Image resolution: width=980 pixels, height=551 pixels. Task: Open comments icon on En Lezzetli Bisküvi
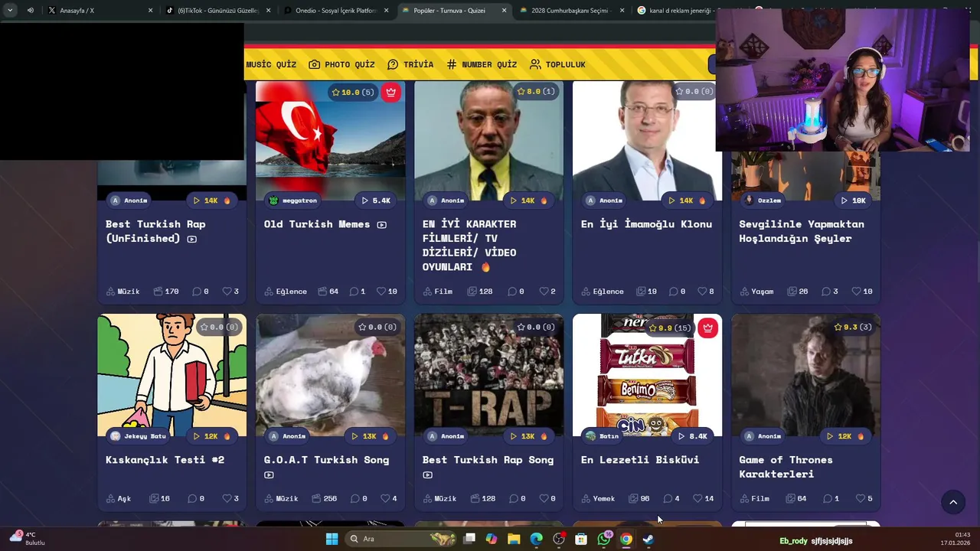[668, 499]
